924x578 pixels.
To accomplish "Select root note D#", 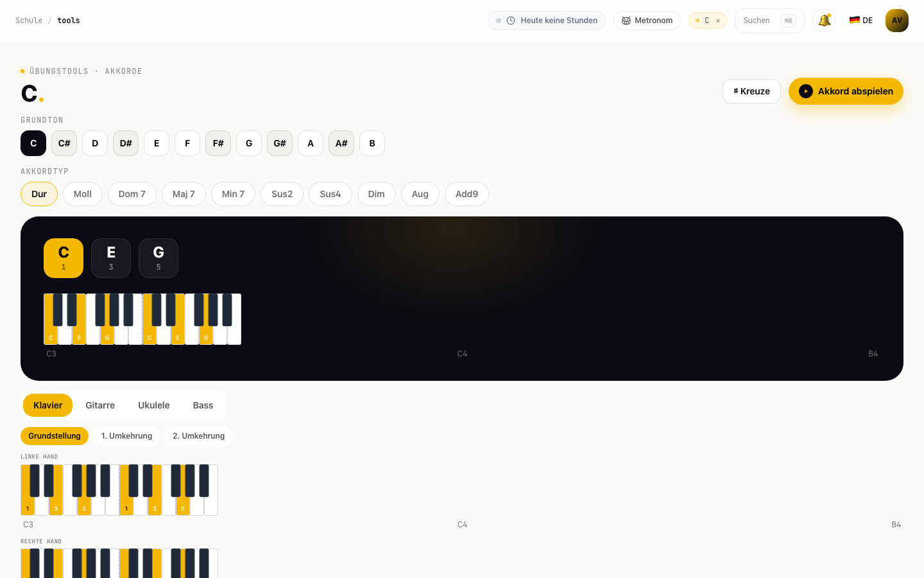I will 126,143.
